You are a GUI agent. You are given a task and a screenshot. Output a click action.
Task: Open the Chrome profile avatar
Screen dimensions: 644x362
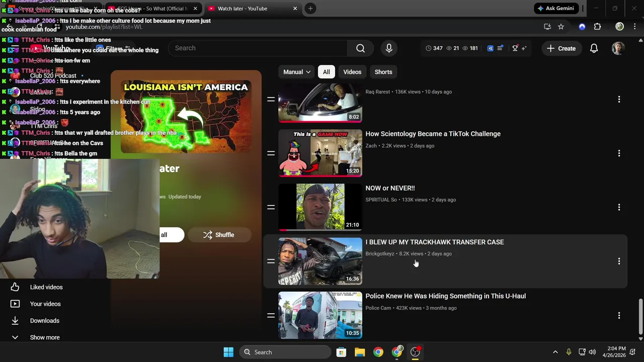pos(620,27)
